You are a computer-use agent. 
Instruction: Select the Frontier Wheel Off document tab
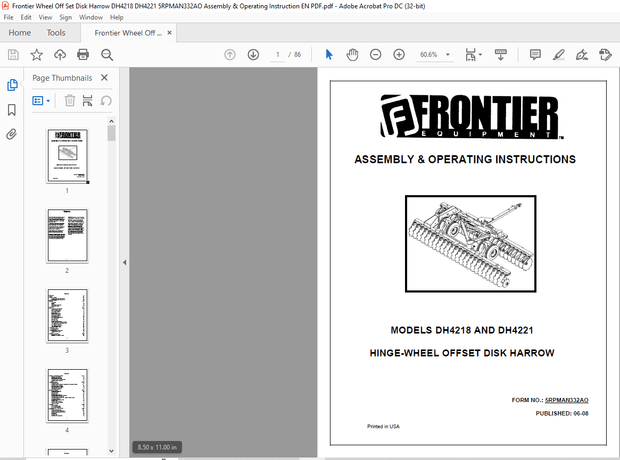point(128,33)
